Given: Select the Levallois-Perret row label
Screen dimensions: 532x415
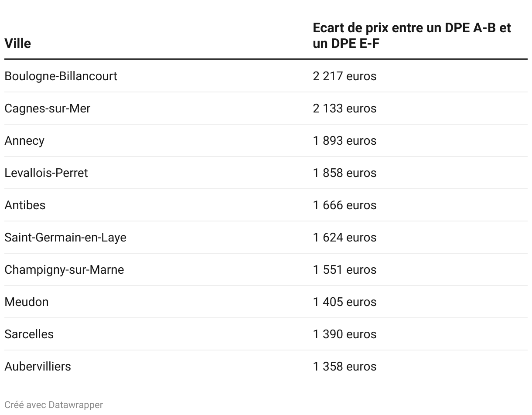Looking at the screenshot, I should [x=46, y=173].
